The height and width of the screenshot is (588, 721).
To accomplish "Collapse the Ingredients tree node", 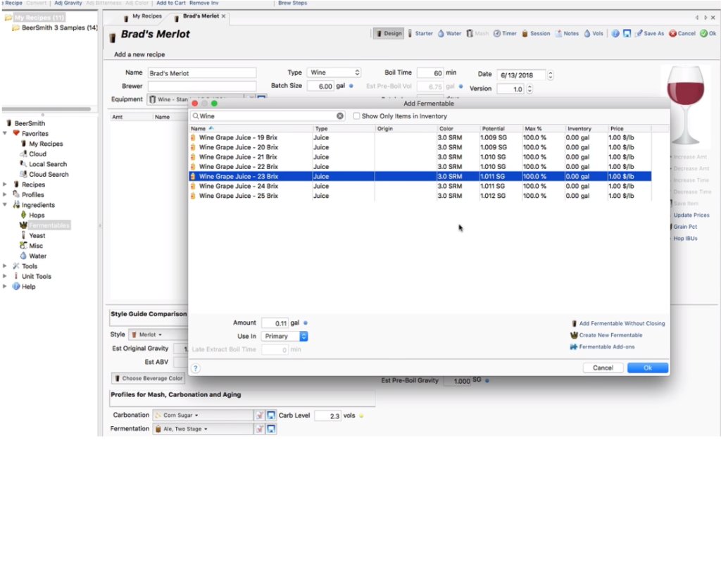I will point(5,205).
